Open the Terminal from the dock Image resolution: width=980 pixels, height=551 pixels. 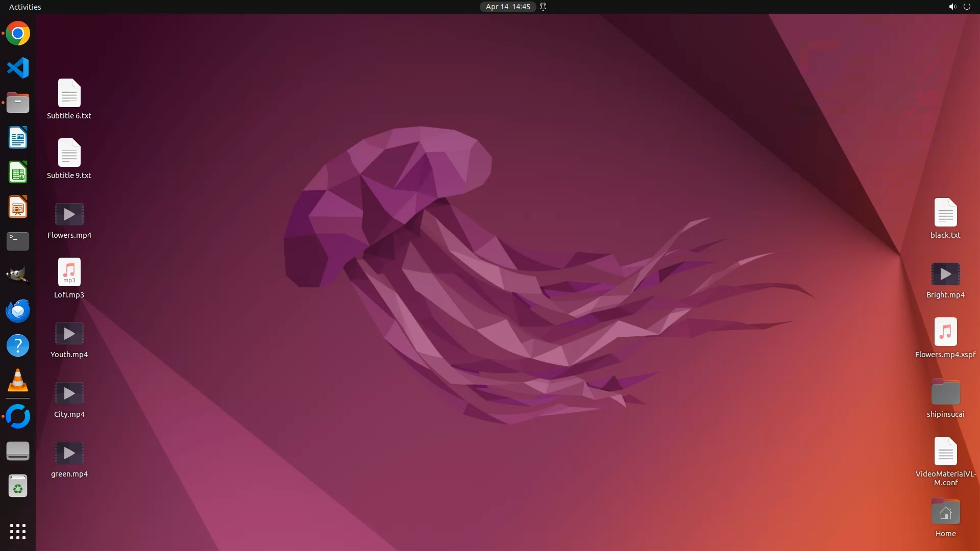pyautogui.click(x=18, y=241)
